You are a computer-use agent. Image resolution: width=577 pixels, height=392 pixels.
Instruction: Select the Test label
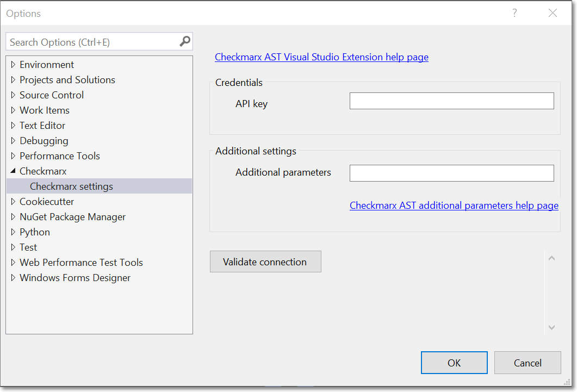[28, 247]
